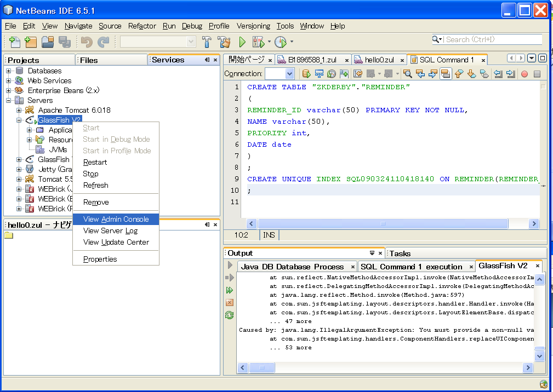Screen dimensions: 553x392
Task: Open the Refactor menu
Action: (x=142, y=26)
